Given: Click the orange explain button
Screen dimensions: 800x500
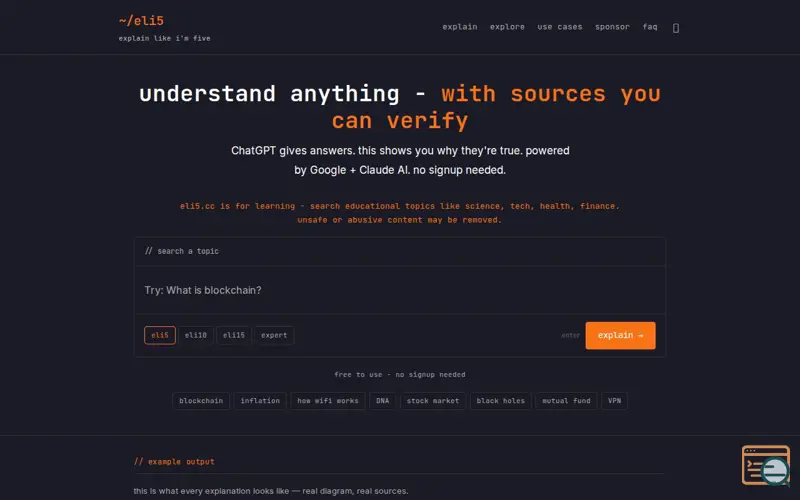Looking at the screenshot, I should pyautogui.click(x=620, y=335).
